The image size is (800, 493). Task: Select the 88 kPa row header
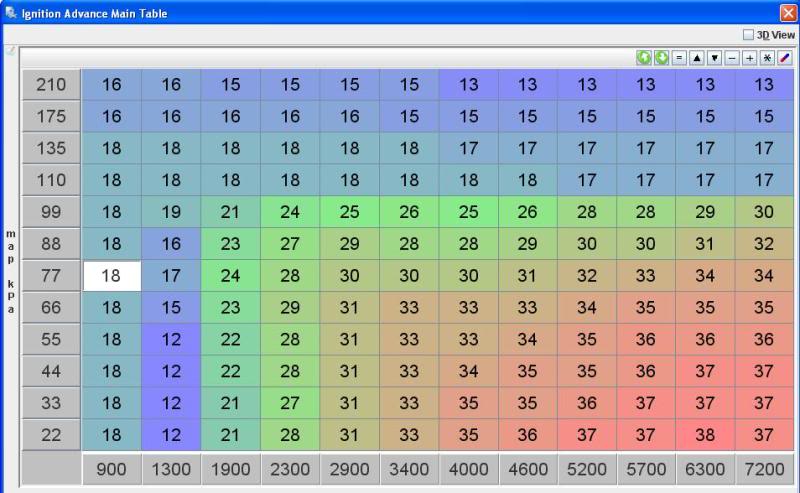tap(51, 244)
